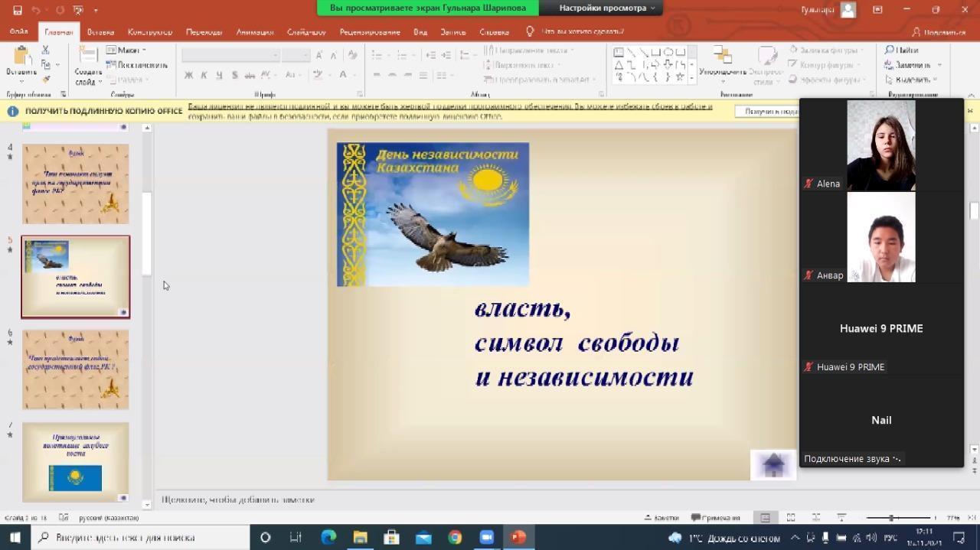This screenshot has width=980, height=550.
Task: Toggle Comments (Примечания) pane in status bar
Action: click(x=715, y=518)
